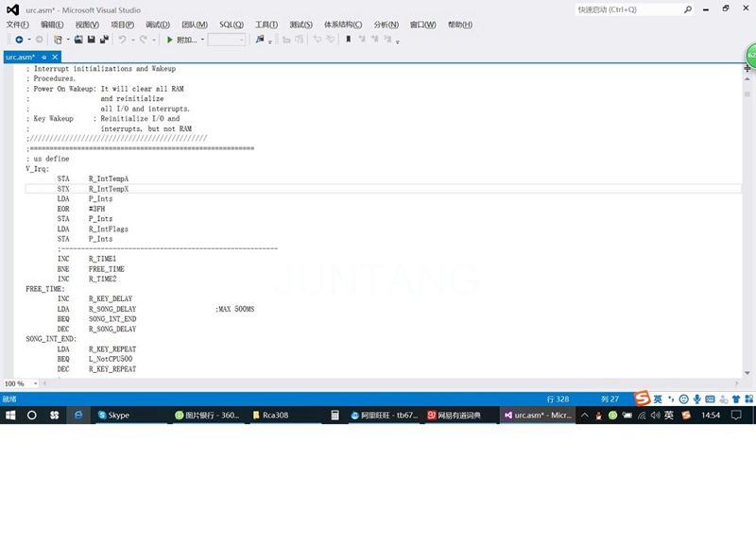Screen dimensions: 756x560
Task: Click the comment selection toolbar icon
Action: 318,40
